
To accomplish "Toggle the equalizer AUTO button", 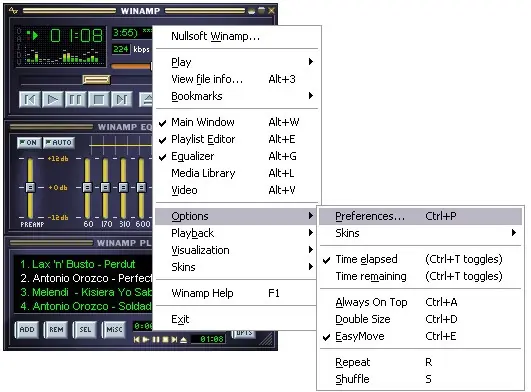I will pos(59,143).
